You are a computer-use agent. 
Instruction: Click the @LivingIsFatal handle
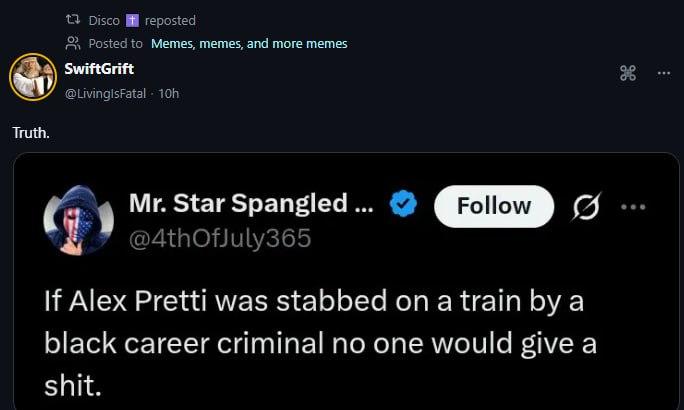(x=106, y=93)
